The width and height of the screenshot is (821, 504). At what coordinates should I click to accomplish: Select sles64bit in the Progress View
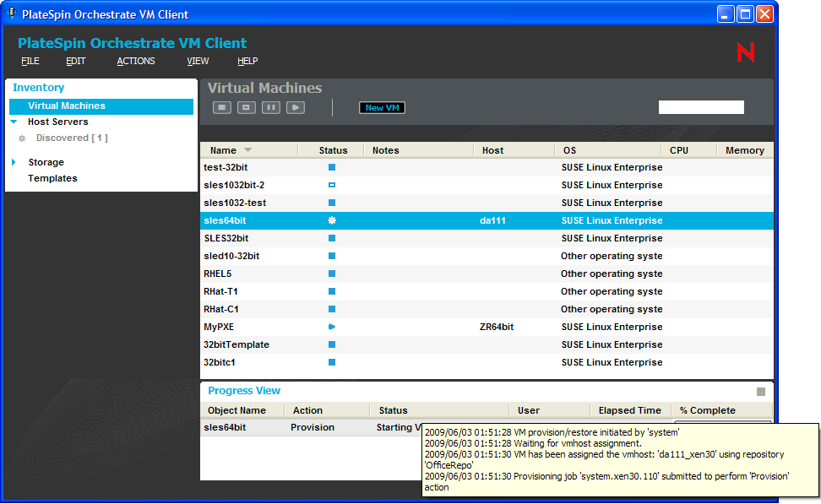click(x=225, y=427)
